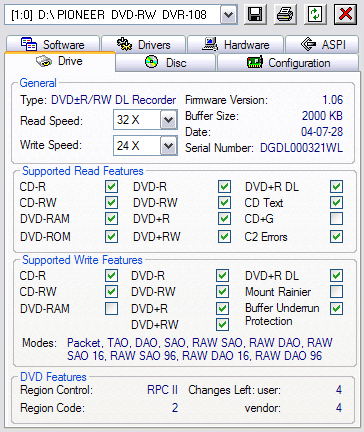The image size is (364, 432).
Task: Toggle DVD-ROM read feature checkbox
Action: coord(111,237)
